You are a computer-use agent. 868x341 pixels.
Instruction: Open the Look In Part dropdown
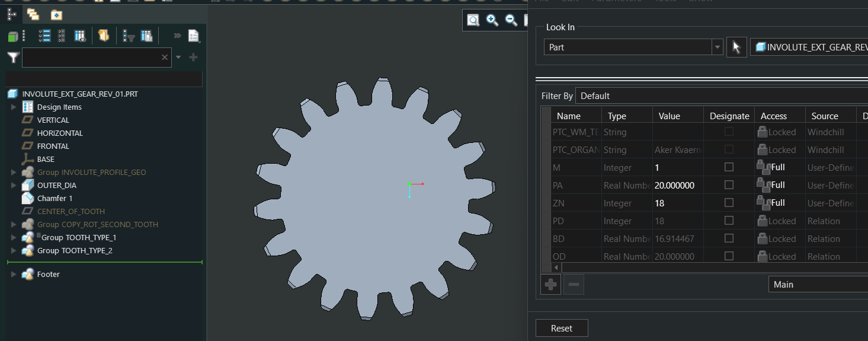pos(633,47)
